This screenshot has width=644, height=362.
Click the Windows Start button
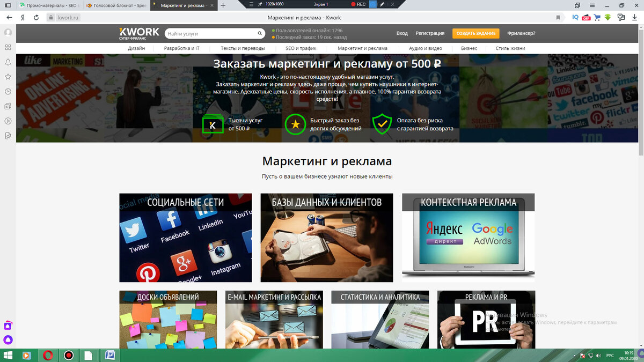(9, 355)
